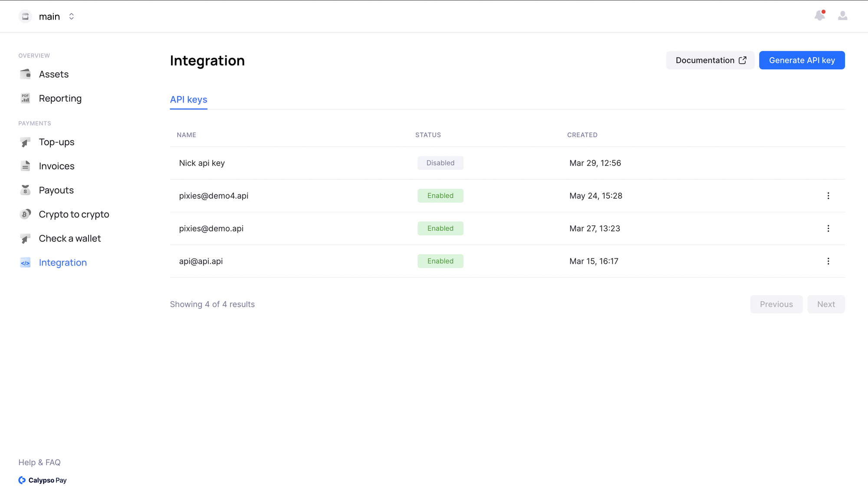Click the Payouts money bag icon

coord(26,190)
